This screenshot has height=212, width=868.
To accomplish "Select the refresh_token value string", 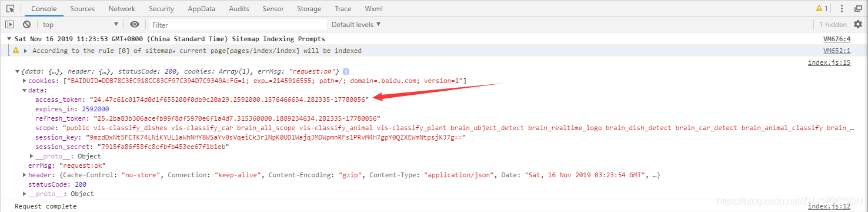I will pyautogui.click(x=238, y=118).
